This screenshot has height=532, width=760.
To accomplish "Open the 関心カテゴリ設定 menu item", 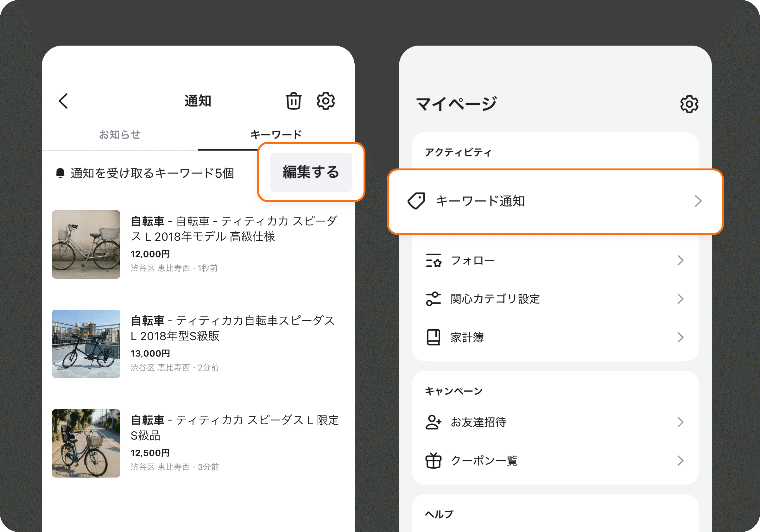I will click(x=555, y=299).
